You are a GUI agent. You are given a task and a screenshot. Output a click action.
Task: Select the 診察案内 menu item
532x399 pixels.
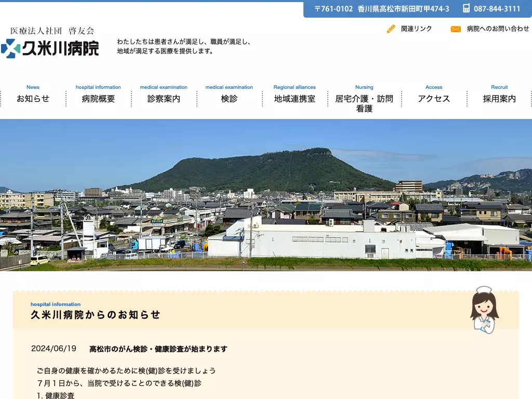[x=164, y=95]
